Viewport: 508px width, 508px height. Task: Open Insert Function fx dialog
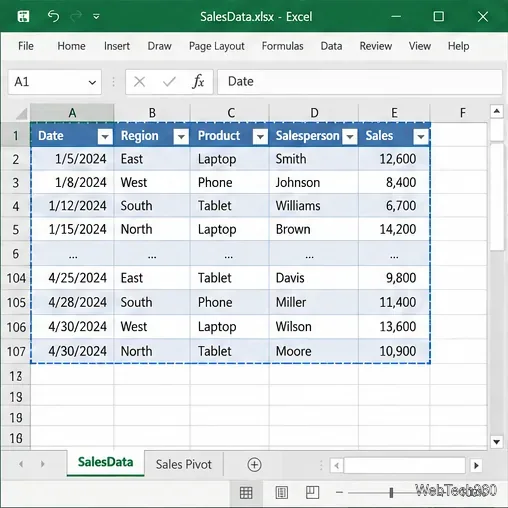point(198,82)
